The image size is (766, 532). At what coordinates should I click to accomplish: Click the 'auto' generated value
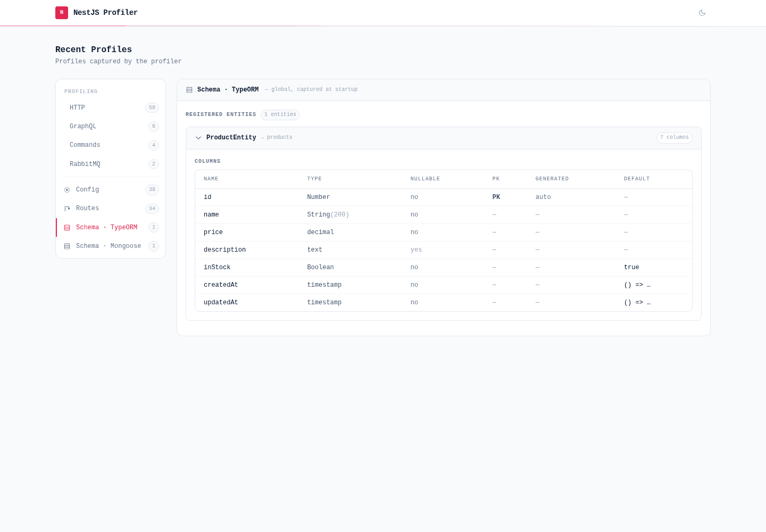543,197
